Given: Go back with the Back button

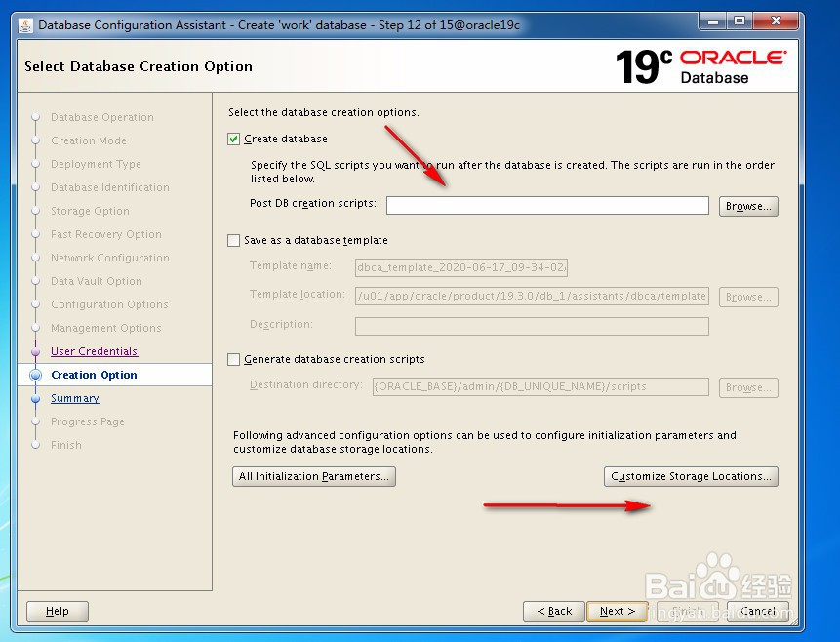Looking at the screenshot, I should [554, 611].
